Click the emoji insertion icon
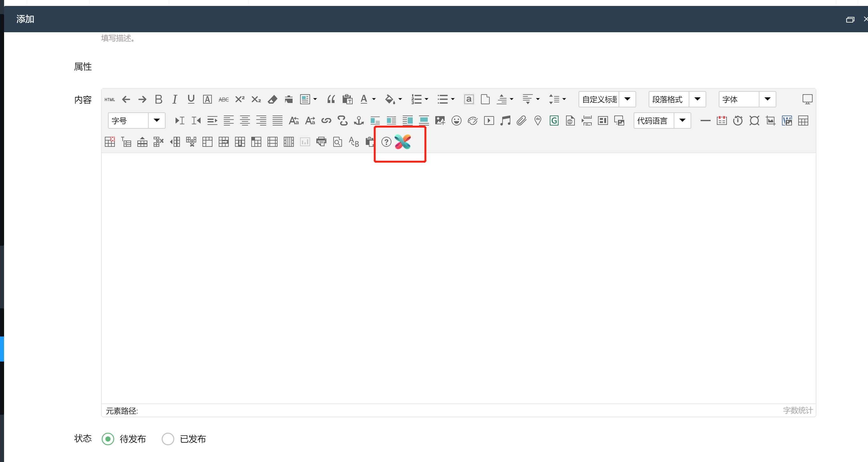Viewport: 868px width, 462px height. 456,121
